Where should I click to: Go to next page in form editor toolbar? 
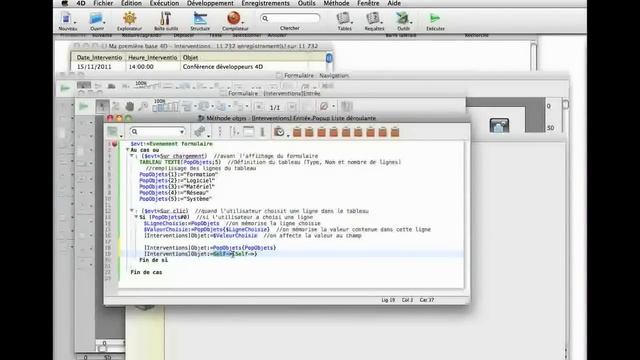pos(291,107)
